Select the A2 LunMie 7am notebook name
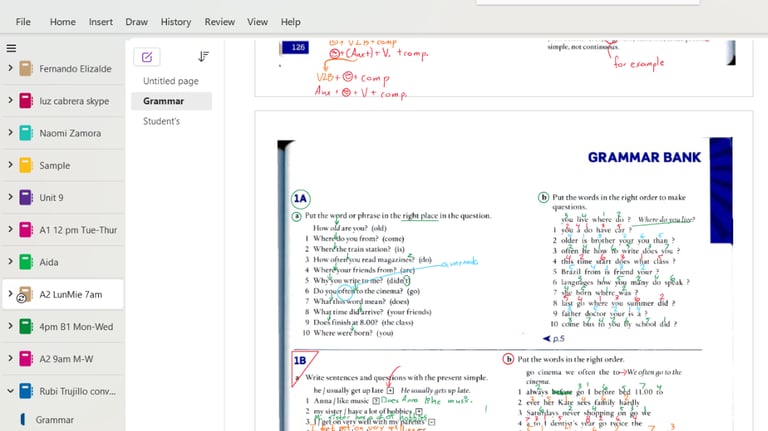768x431 pixels. click(71, 294)
